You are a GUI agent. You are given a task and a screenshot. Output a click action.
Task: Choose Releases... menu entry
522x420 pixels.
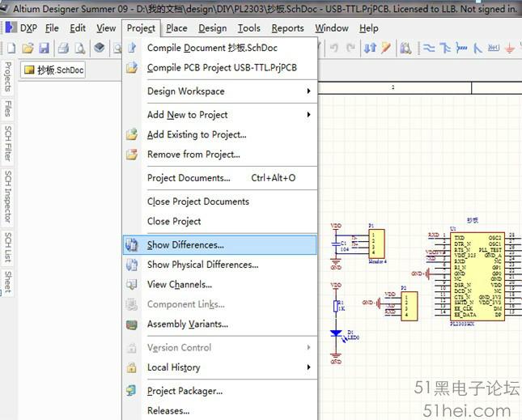[219, 410]
